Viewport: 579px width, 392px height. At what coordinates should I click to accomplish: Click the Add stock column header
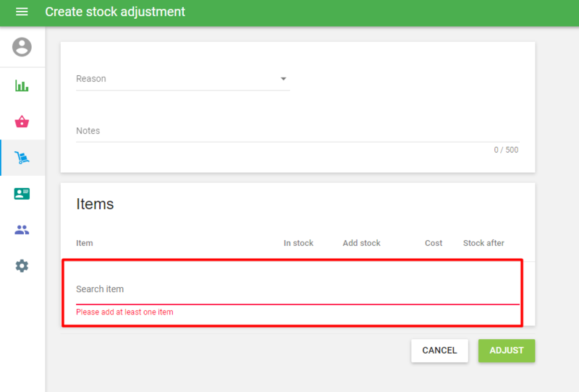tap(361, 243)
